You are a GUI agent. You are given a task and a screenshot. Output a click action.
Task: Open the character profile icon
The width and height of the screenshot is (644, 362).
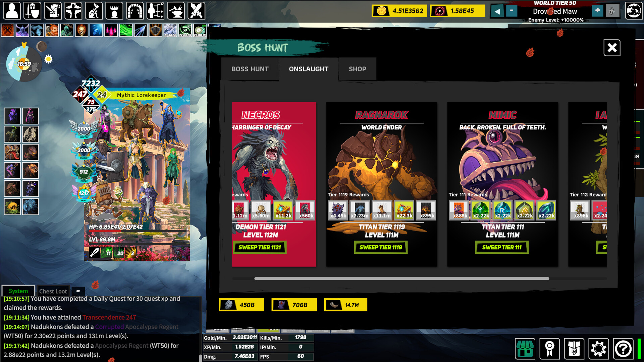click(12, 11)
